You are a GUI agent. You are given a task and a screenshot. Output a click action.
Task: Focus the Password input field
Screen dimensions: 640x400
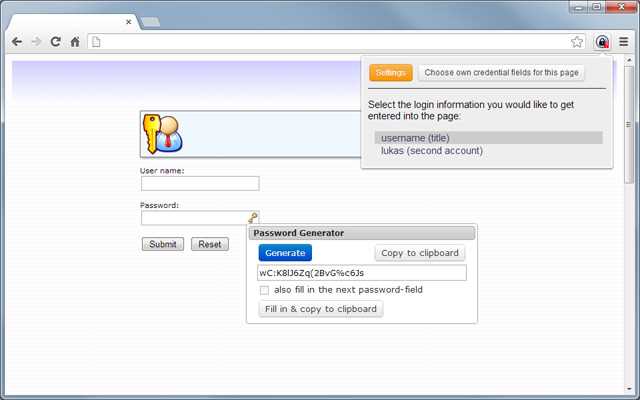[200, 218]
